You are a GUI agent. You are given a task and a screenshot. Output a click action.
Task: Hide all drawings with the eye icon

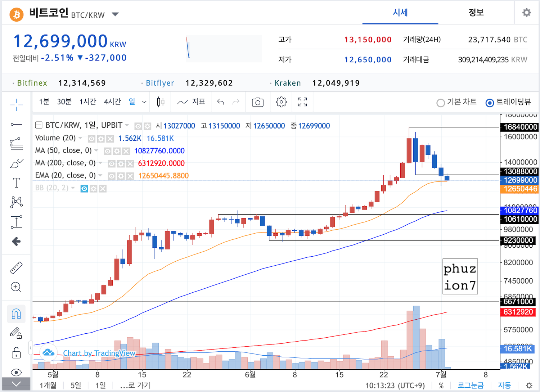[16, 372]
